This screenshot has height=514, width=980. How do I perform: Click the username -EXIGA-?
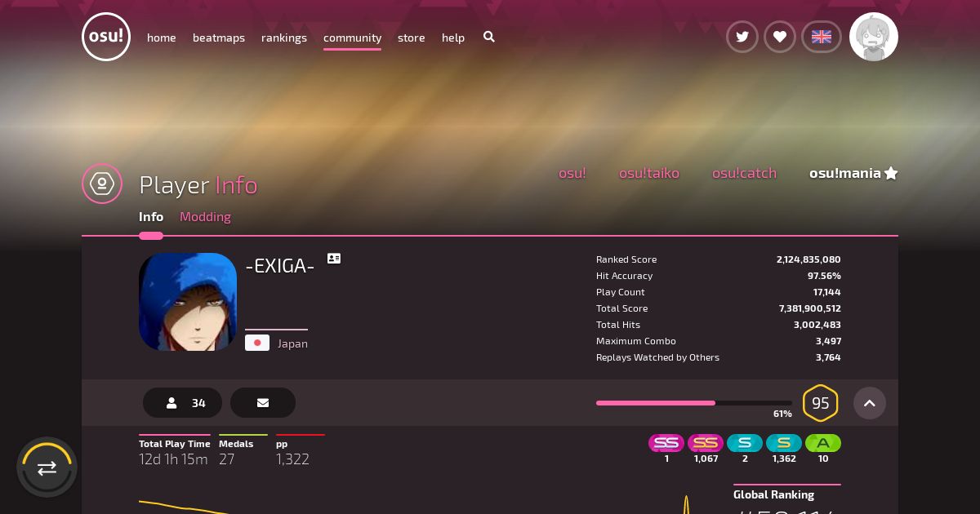pos(280,266)
